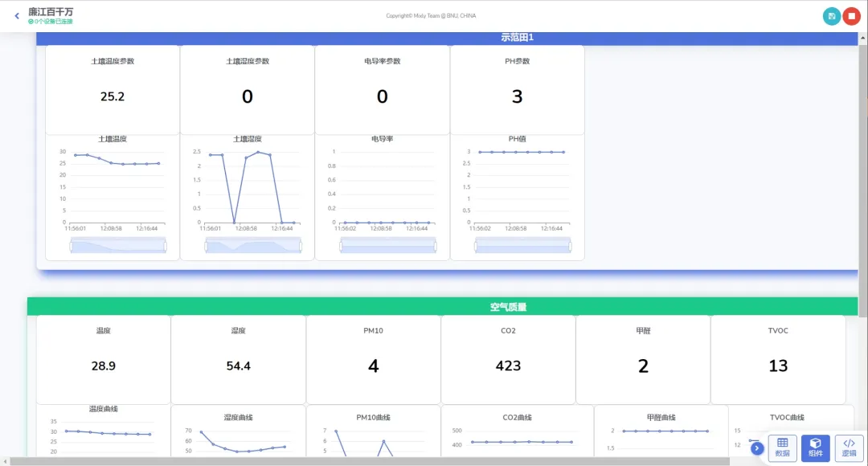The image size is (868, 466).
Task: Collapse the bottom toolbar with the chevron
Action: [757, 448]
